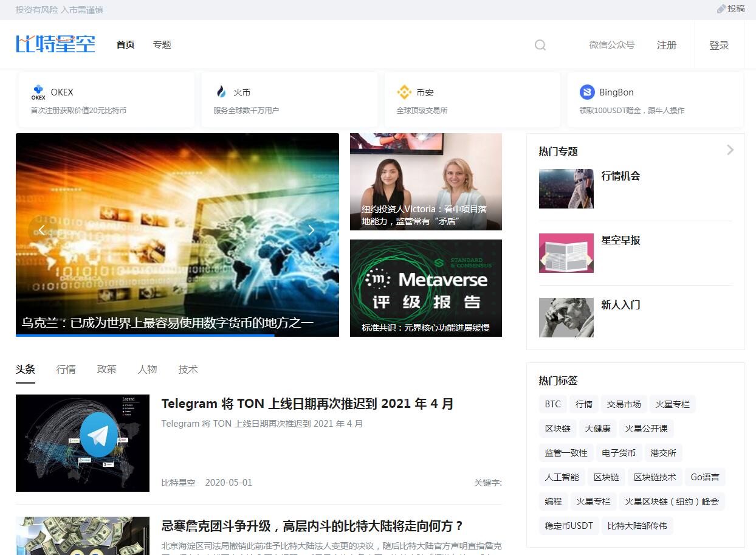Select the Go语言 tag
Screen dimensions: 756x555
click(705, 477)
